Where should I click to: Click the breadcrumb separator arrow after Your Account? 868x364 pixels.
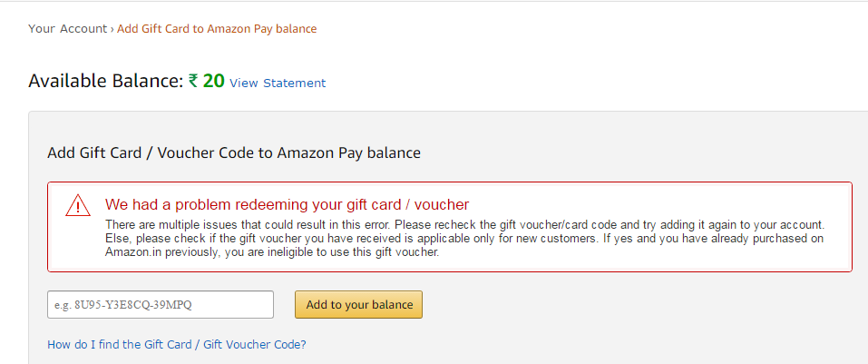click(x=112, y=29)
